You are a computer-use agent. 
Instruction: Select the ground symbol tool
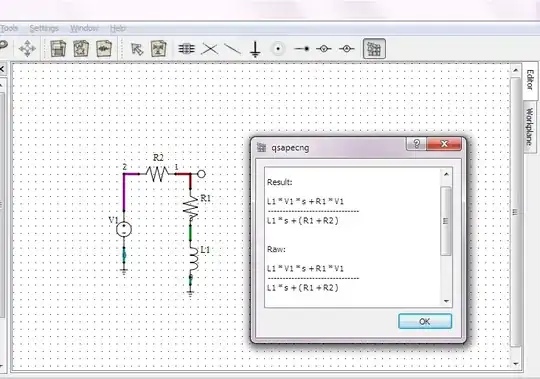click(255, 49)
